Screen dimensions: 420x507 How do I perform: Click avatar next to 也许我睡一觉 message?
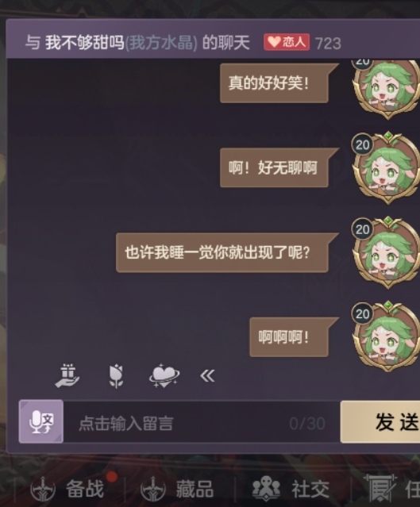[x=387, y=253]
